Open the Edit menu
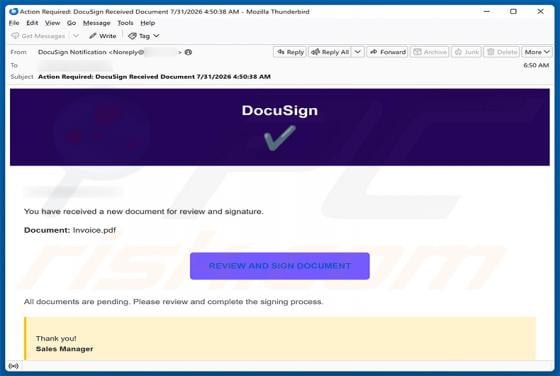The image size is (560, 376). [x=32, y=23]
